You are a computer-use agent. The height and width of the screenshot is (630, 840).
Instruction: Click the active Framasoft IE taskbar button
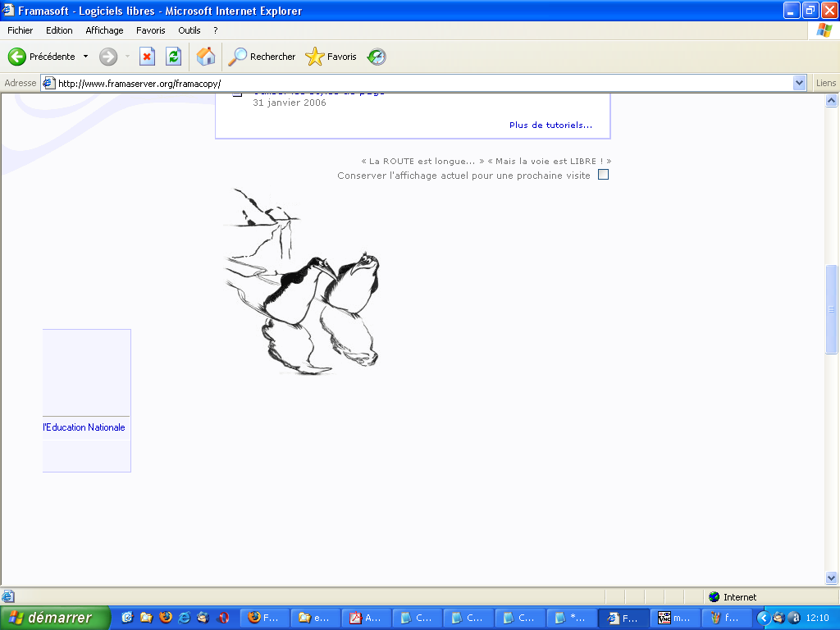[624, 618]
